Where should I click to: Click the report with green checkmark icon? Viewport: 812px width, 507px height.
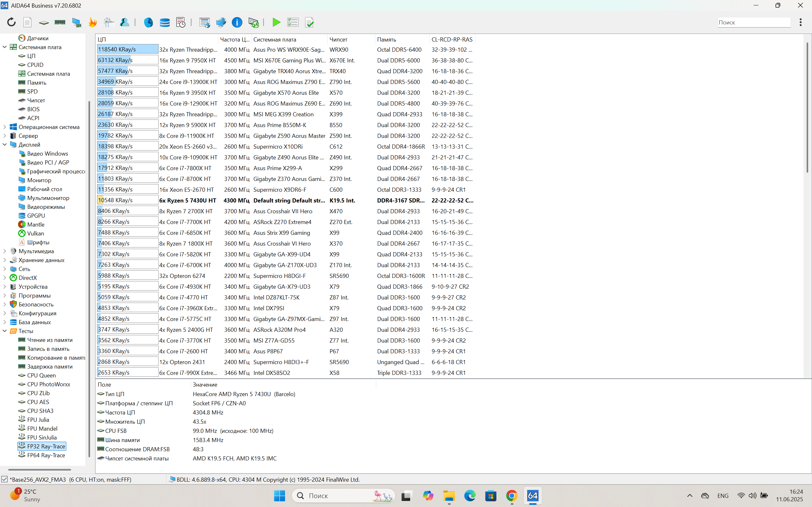pos(309,22)
